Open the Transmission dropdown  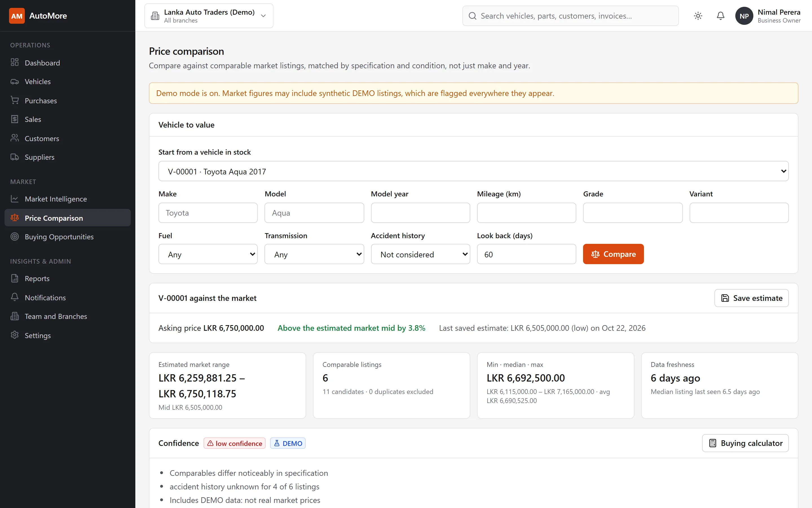(314, 254)
